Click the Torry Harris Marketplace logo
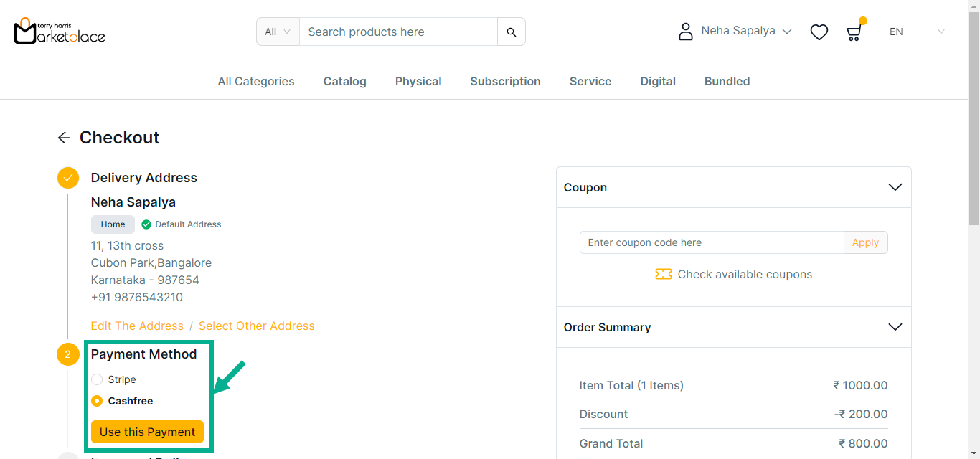This screenshot has width=980, height=459. pyautogui.click(x=60, y=32)
